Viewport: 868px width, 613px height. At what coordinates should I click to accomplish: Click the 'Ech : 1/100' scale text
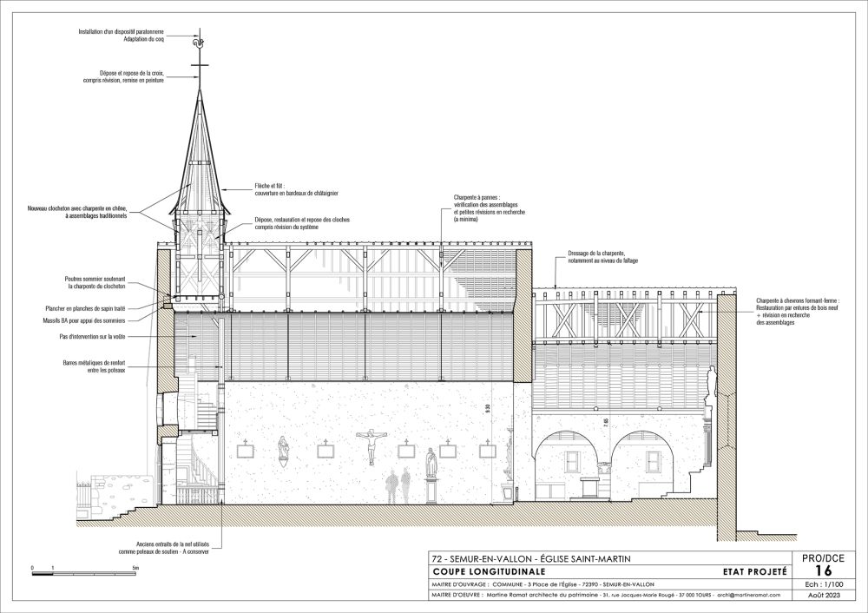pos(823,584)
